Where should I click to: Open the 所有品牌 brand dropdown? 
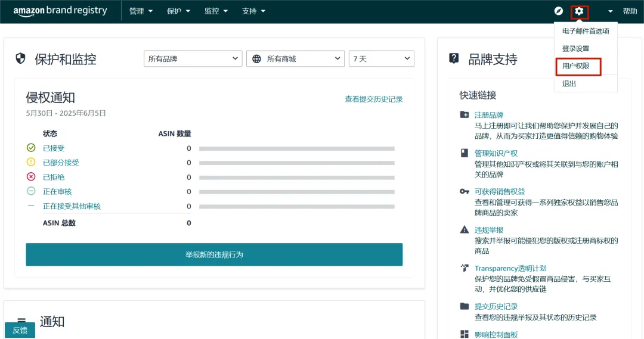[x=193, y=58]
